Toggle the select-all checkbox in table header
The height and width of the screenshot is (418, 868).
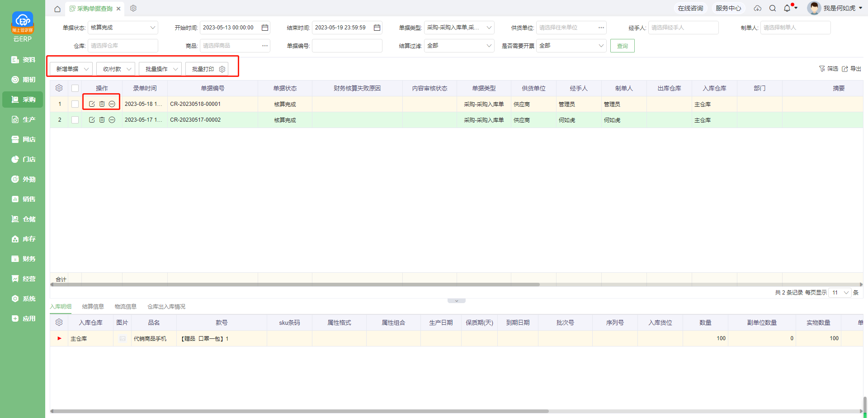75,88
